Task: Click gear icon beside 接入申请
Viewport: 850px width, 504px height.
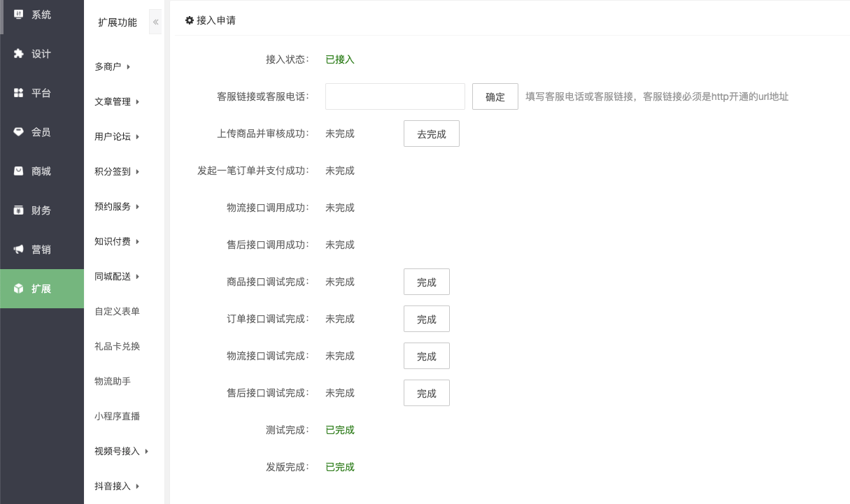Action: [189, 20]
